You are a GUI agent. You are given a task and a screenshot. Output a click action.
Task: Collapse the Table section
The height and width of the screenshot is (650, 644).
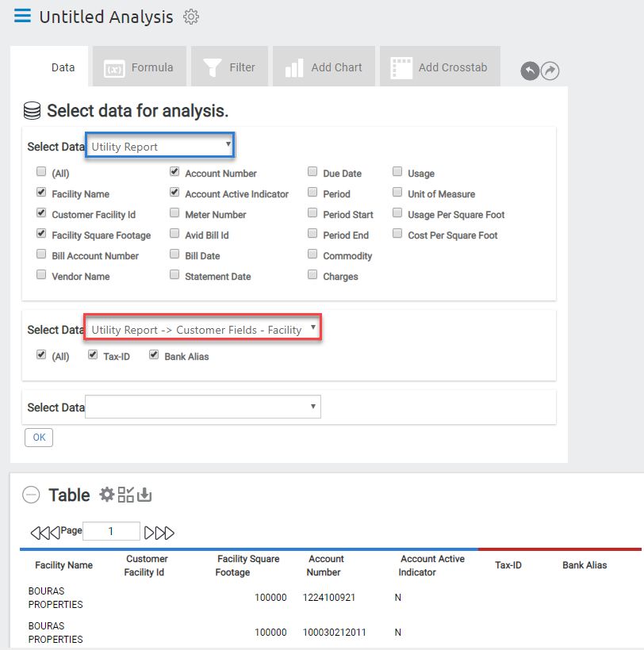click(31, 495)
